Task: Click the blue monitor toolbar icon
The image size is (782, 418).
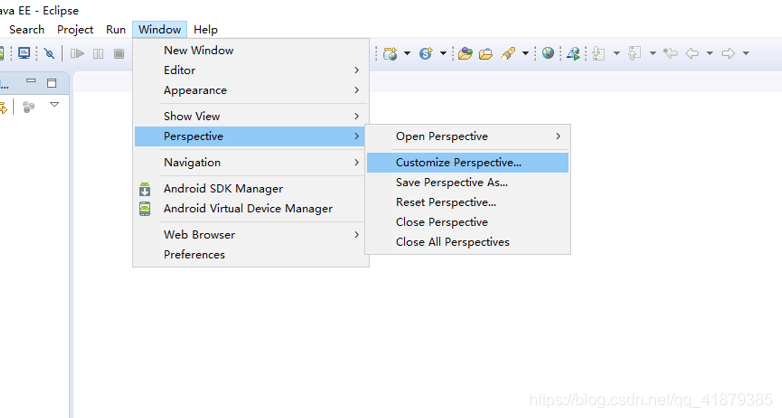Action: click(x=24, y=53)
